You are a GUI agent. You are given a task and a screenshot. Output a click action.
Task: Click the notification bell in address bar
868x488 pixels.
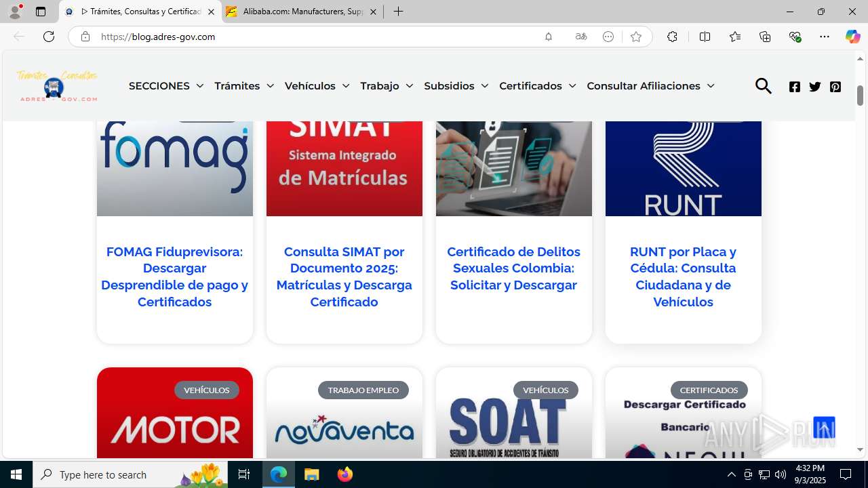pos(549,37)
